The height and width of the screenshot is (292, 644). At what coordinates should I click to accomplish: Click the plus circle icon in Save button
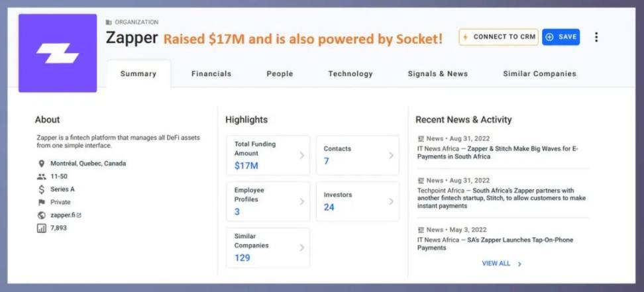point(549,37)
